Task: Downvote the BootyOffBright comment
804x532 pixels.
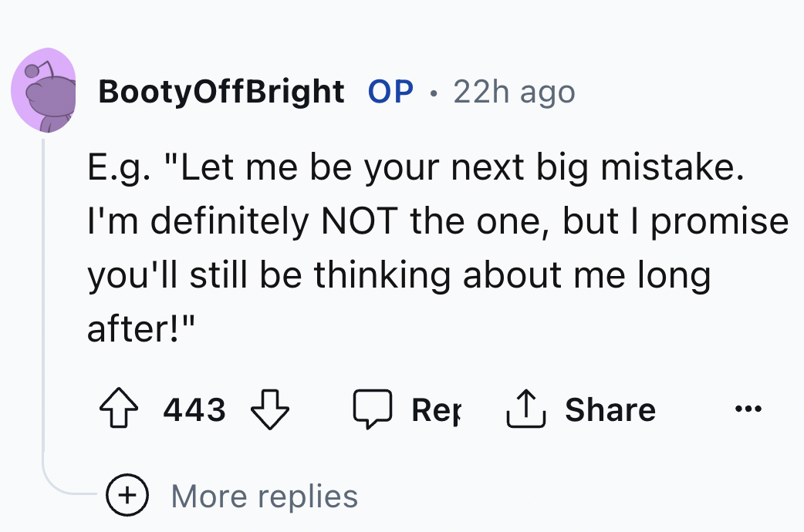Action: 269,409
